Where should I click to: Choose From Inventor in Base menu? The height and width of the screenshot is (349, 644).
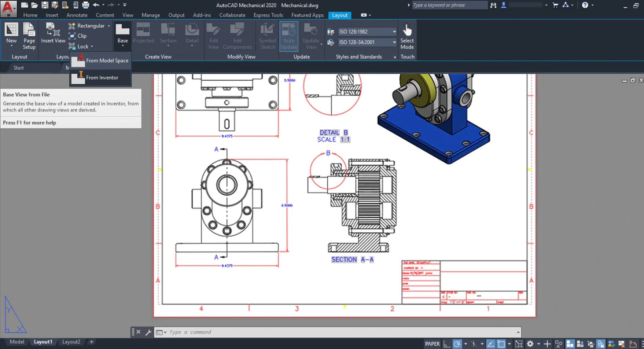click(102, 77)
